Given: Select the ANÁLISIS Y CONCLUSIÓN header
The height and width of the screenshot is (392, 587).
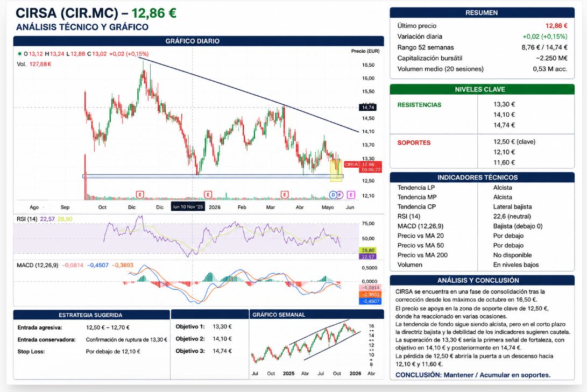Looking at the screenshot, I should point(482,280).
